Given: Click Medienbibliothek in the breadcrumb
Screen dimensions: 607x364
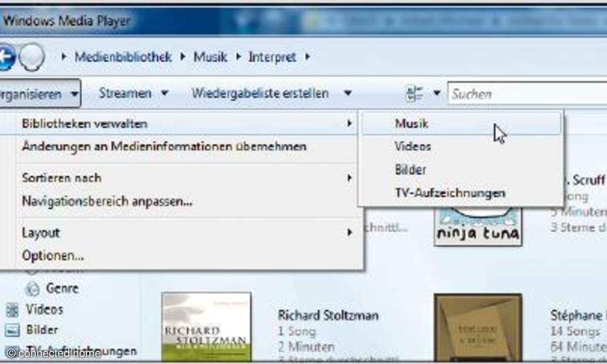Looking at the screenshot, I should pos(123,57).
